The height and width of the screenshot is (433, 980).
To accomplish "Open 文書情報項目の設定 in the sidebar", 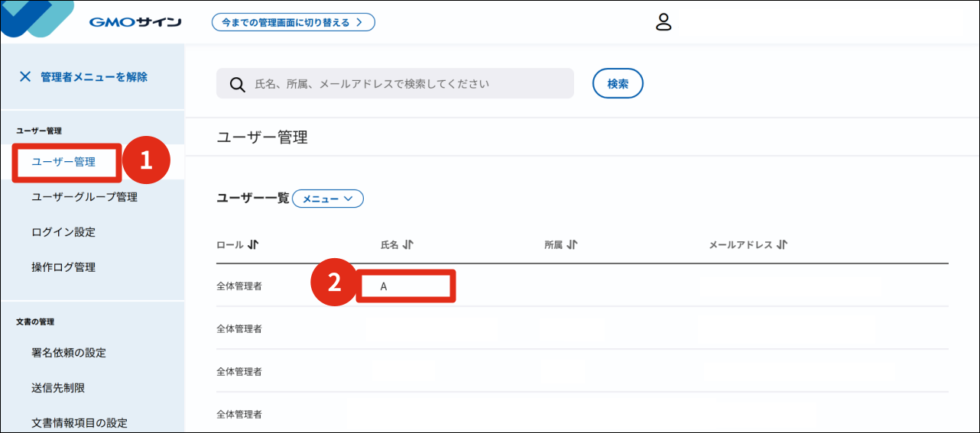I will tap(80, 422).
